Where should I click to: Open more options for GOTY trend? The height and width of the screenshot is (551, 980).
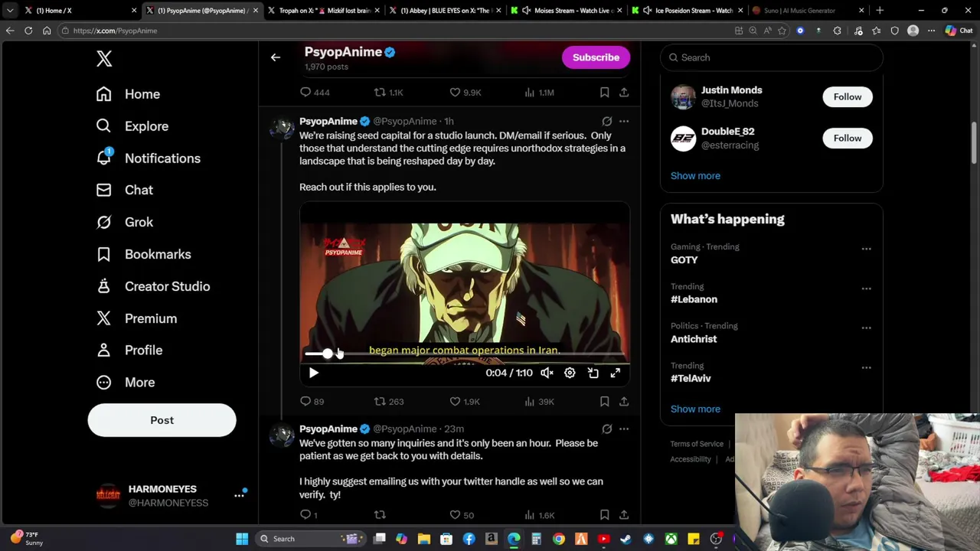point(866,249)
